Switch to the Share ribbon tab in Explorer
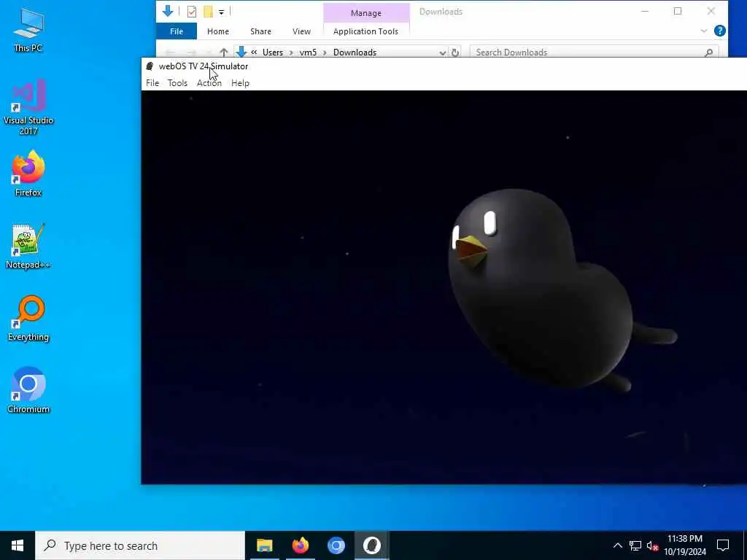747x560 pixels. (x=260, y=31)
